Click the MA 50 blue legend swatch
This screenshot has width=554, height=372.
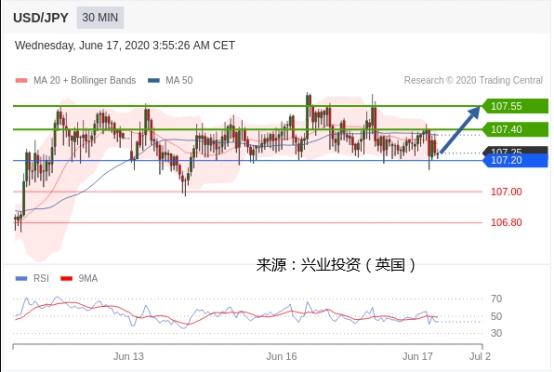[154, 81]
